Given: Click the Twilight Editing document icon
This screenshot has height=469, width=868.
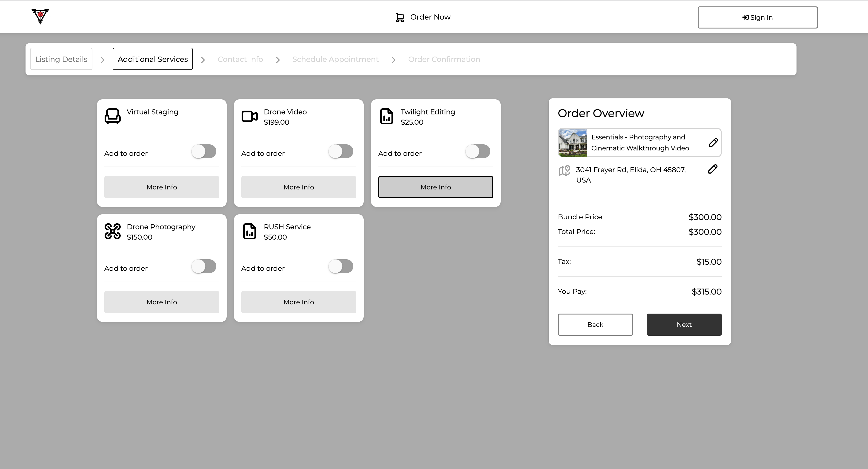Looking at the screenshot, I should 386,116.
